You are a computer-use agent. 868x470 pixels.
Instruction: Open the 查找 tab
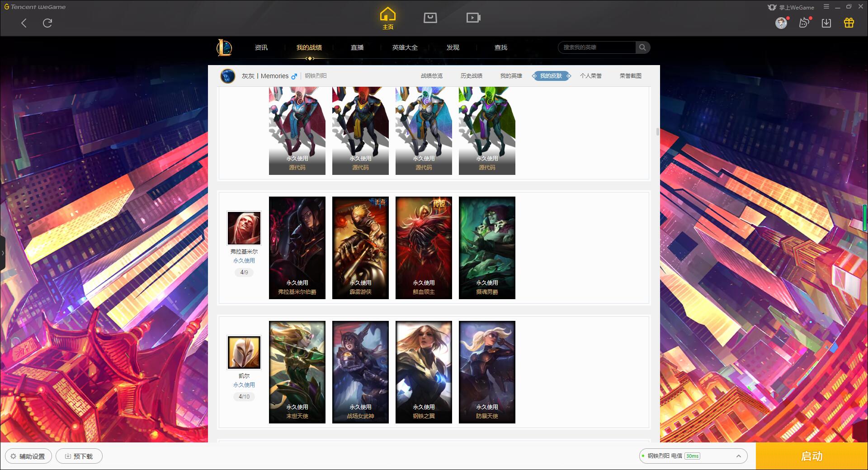pyautogui.click(x=501, y=47)
